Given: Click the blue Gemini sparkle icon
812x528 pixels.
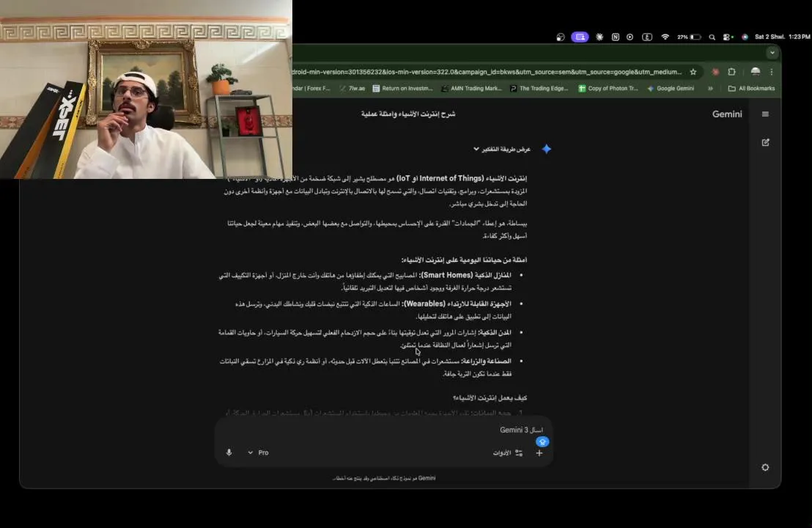Looking at the screenshot, I should [x=546, y=149].
